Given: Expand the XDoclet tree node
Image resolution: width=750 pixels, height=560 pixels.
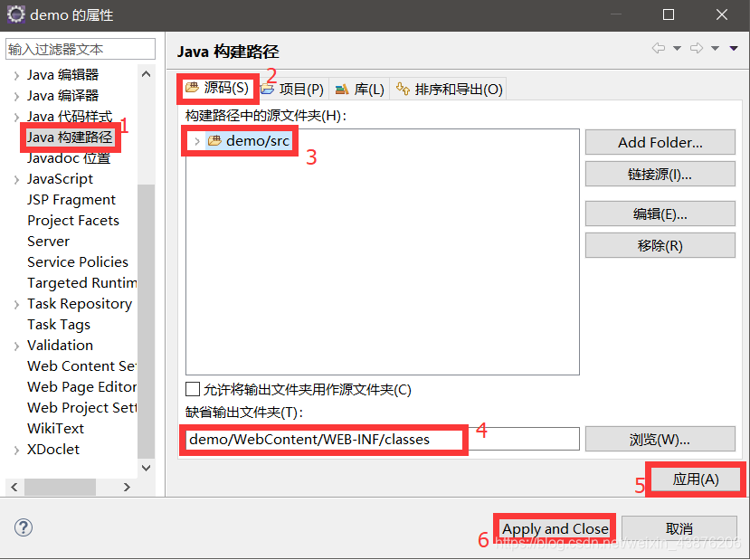Looking at the screenshot, I should pos(17,450).
